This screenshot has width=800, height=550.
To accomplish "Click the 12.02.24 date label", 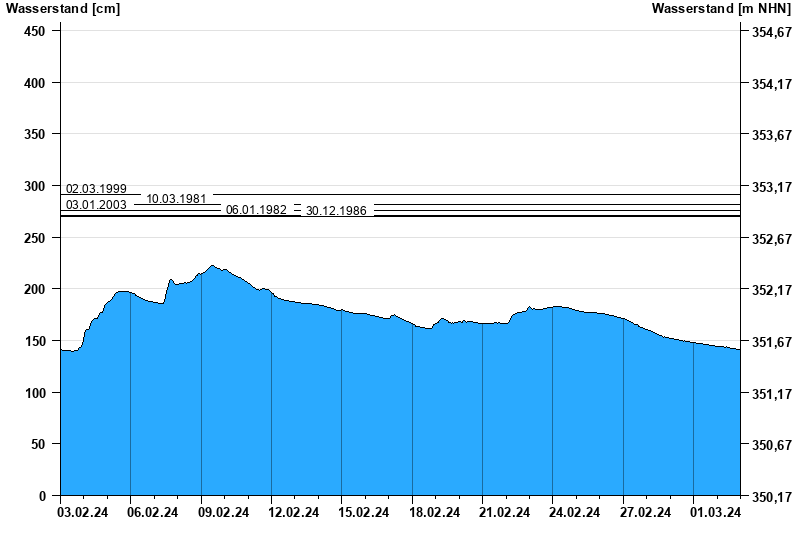I will 293,512.
